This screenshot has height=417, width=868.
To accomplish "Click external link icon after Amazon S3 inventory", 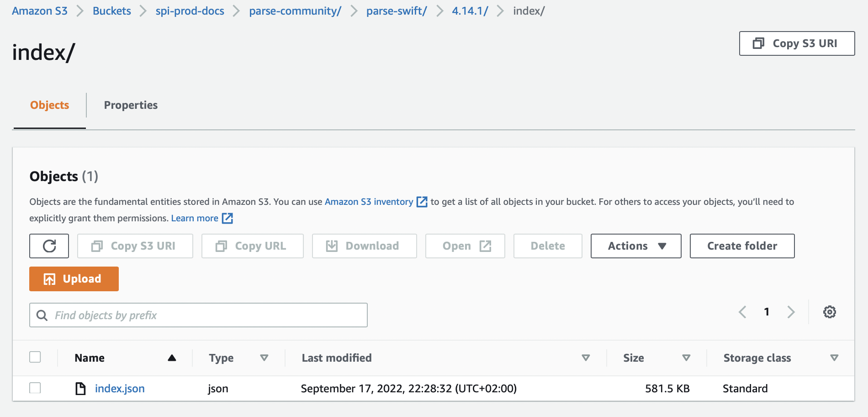I will (x=422, y=202).
